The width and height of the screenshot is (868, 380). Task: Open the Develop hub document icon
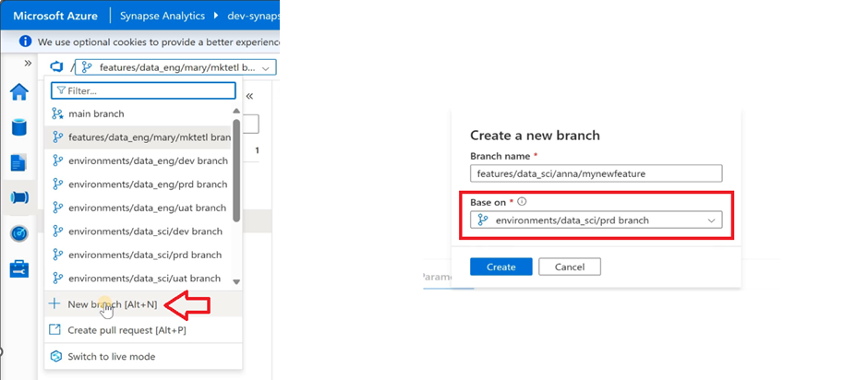pyautogui.click(x=19, y=162)
